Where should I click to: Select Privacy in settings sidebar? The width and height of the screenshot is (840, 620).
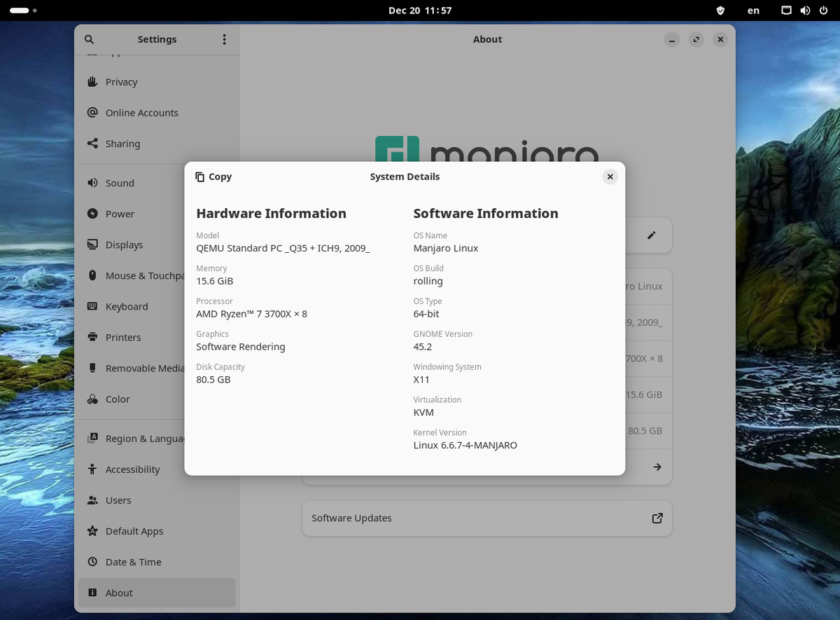click(157, 82)
